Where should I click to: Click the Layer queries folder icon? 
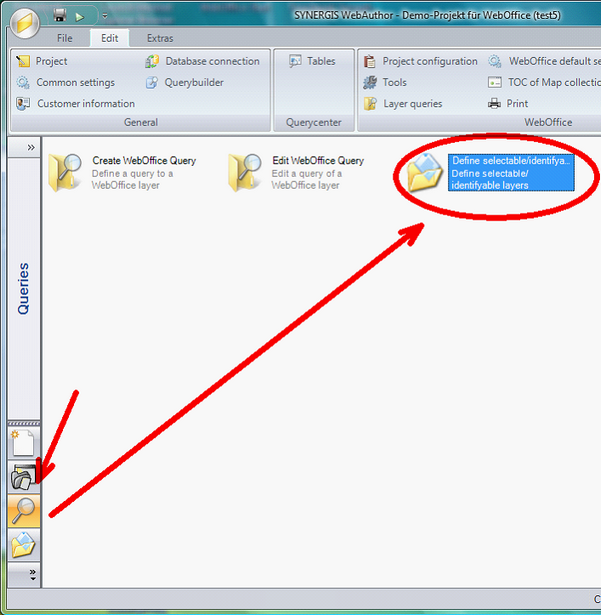pos(370,104)
